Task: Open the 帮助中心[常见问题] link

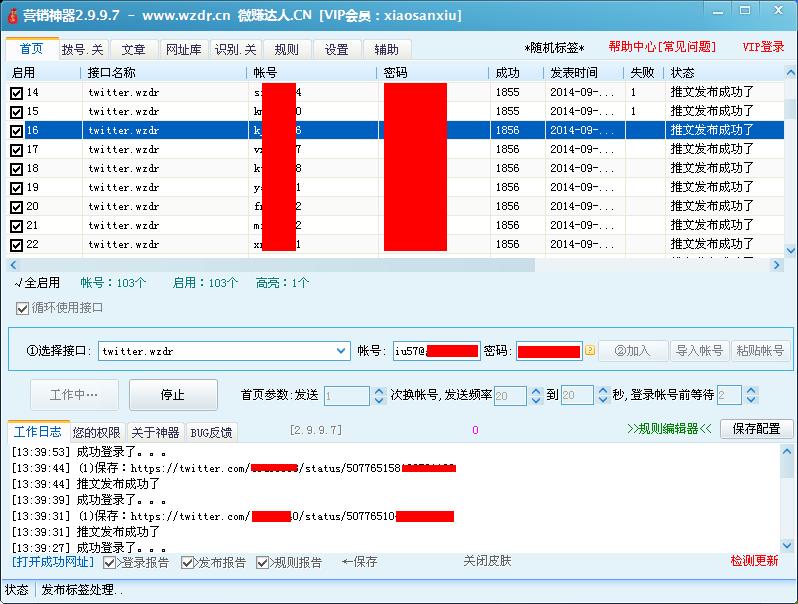Action: [662, 47]
